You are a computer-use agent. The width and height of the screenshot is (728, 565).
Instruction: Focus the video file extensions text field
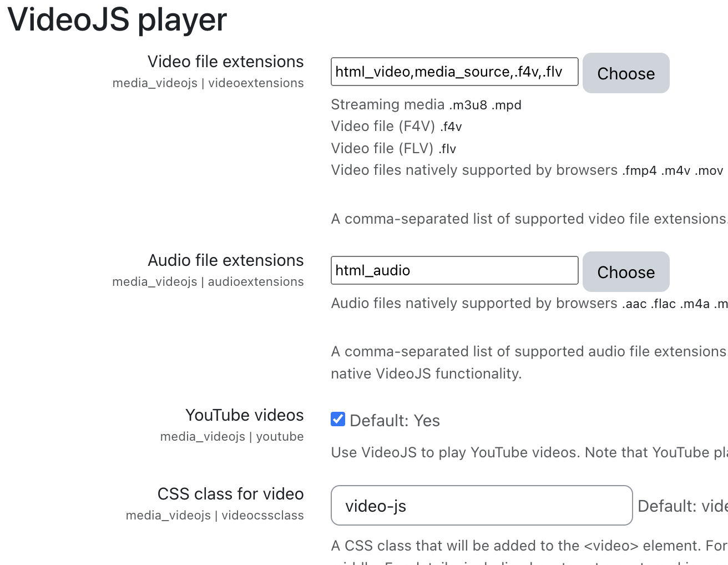click(x=454, y=72)
